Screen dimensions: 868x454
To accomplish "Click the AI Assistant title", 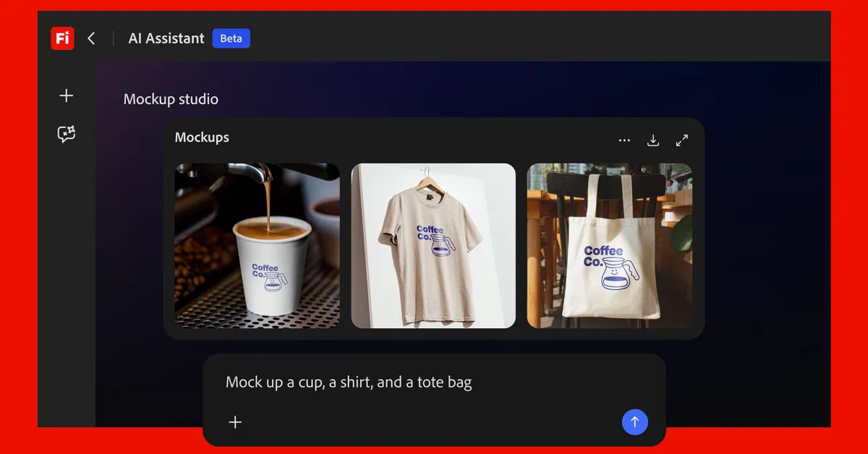I will coord(166,38).
